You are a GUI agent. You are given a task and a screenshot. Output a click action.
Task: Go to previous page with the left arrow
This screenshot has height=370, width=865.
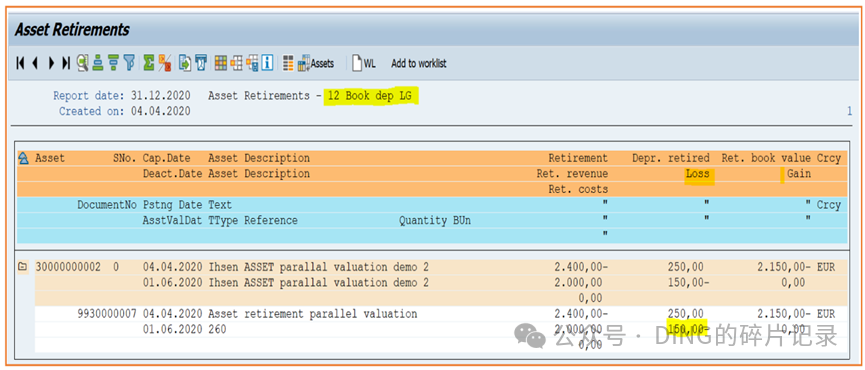pos(35,63)
